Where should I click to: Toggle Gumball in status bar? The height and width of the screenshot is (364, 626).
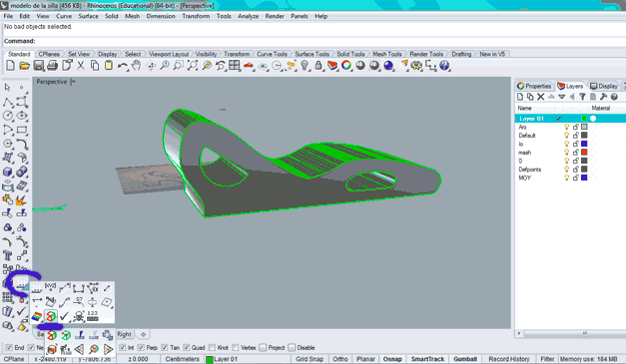pos(465,359)
